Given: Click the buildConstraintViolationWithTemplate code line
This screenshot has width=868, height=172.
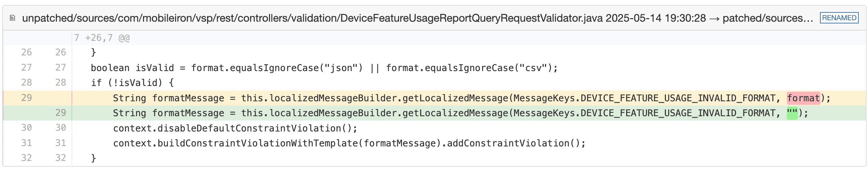Looking at the screenshot, I should click(349, 143).
